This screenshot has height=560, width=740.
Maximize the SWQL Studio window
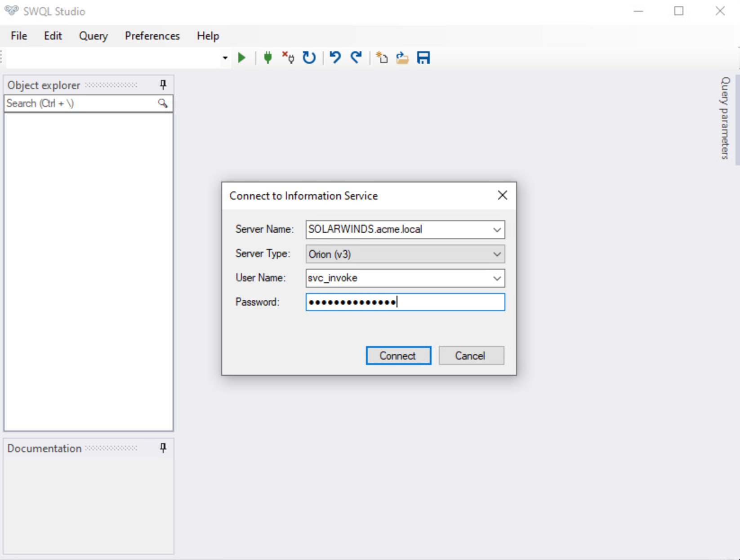[679, 11]
